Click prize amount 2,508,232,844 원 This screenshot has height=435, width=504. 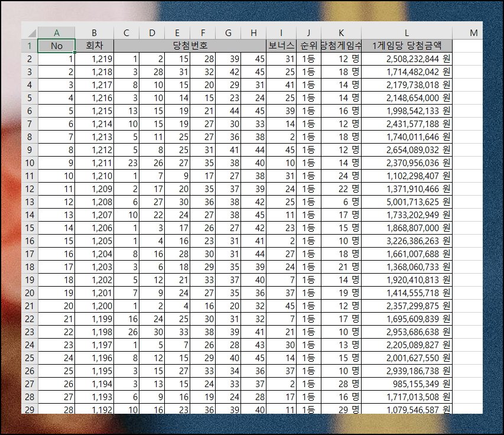tap(407, 59)
